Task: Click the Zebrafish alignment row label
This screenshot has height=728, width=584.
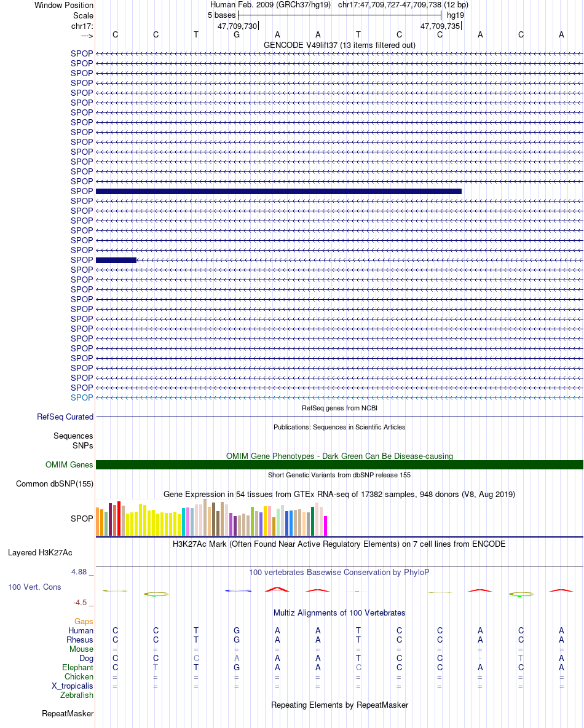Action: [x=77, y=695]
